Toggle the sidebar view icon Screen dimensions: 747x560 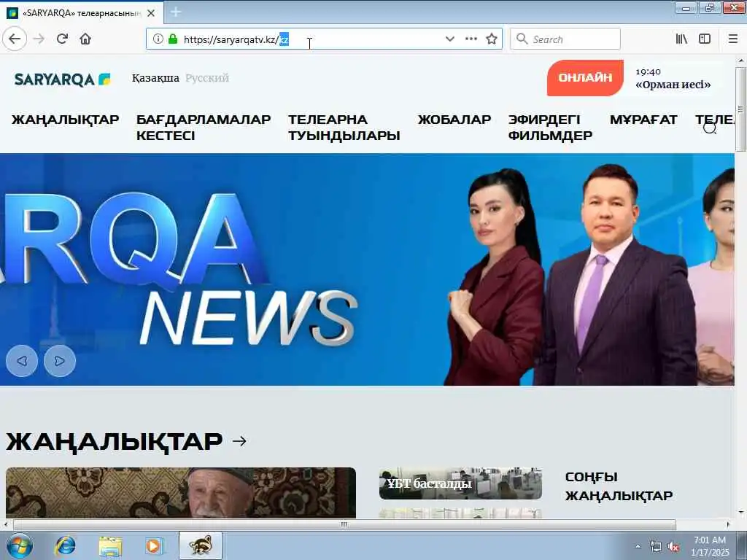click(x=705, y=39)
